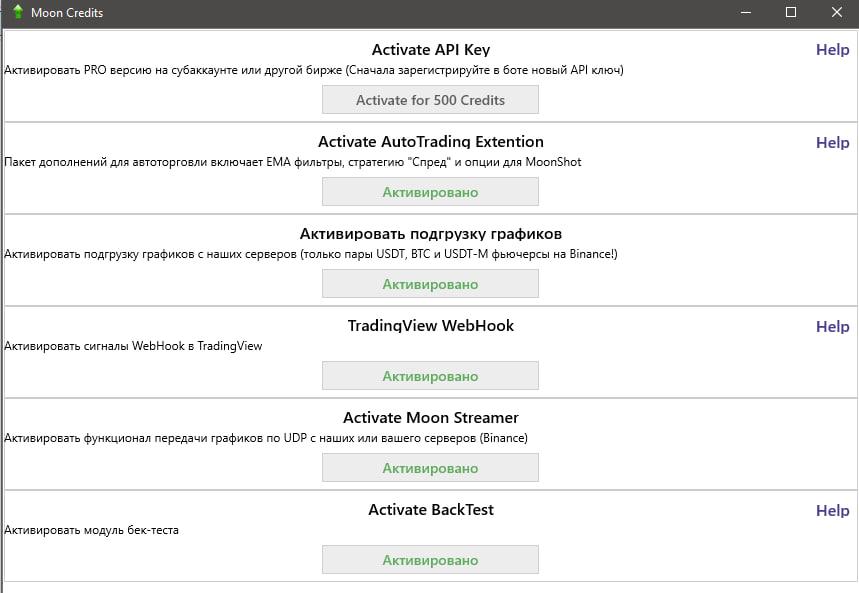859x593 pixels.
Task: Click Активировано button under Activate BackTest
Action: 430,560
